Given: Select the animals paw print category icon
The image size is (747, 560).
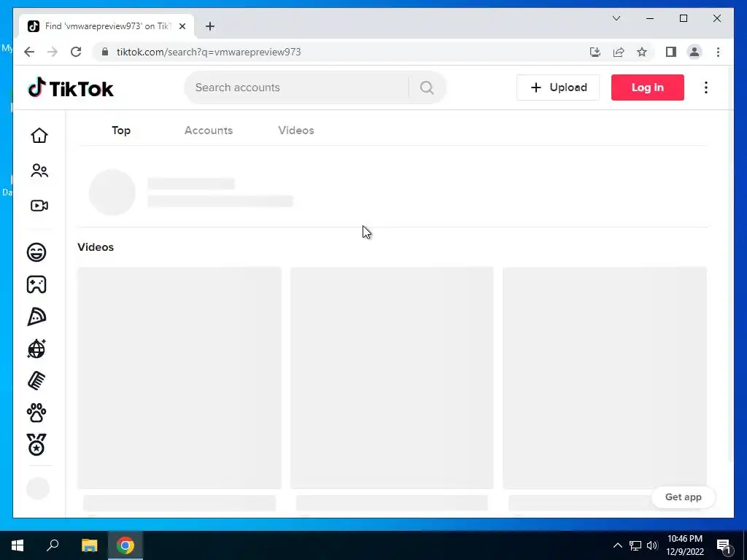Looking at the screenshot, I should click(x=36, y=413).
